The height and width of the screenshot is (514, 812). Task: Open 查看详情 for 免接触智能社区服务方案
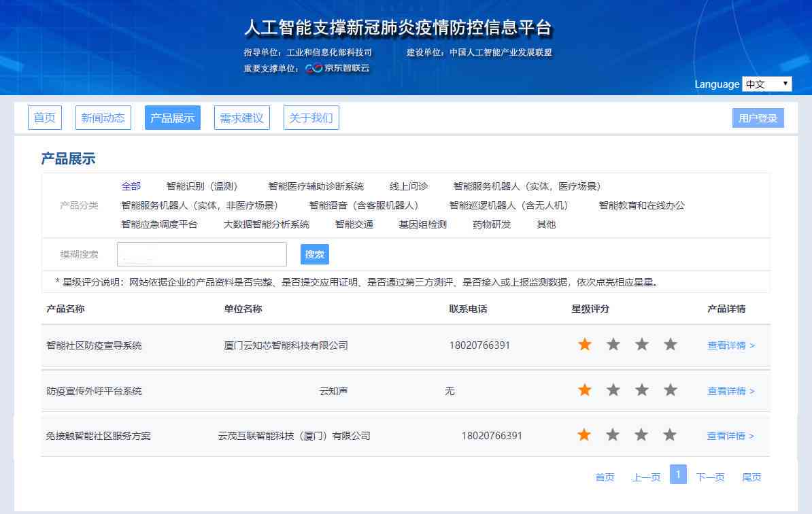click(x=730, y=436)
